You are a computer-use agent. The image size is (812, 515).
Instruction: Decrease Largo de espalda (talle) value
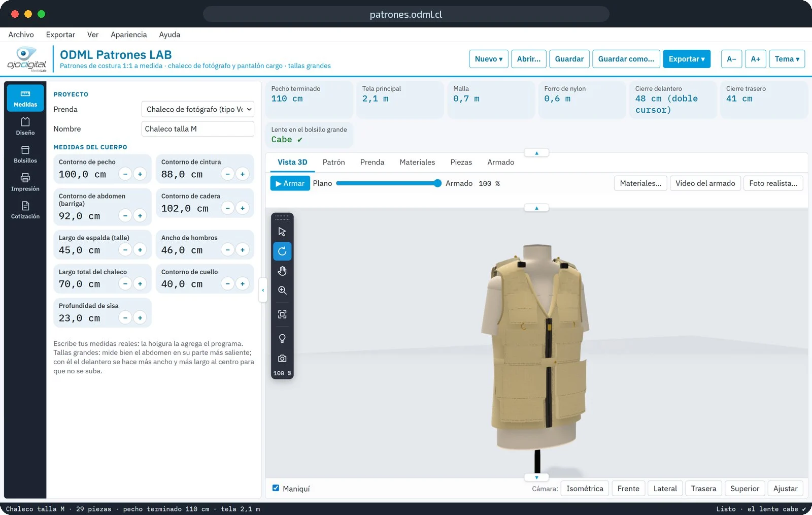[x=125, y=250]
